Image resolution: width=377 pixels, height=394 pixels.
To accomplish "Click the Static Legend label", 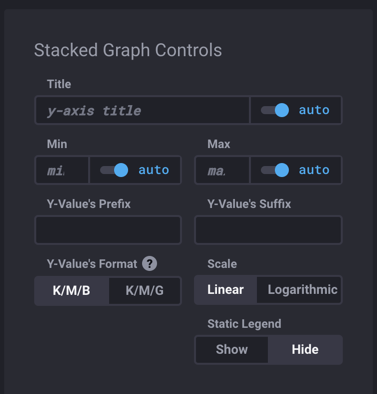I will click(244, 324).
